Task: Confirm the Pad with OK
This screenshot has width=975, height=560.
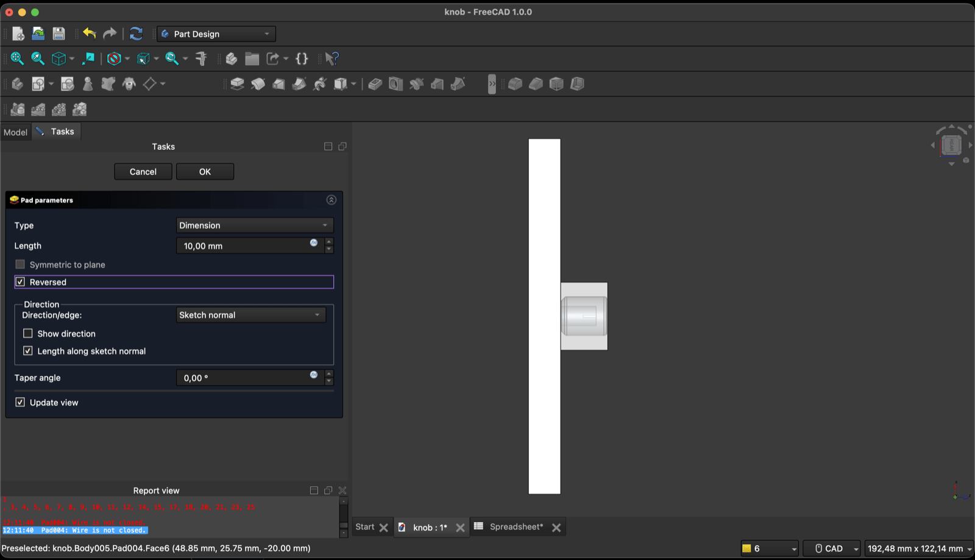Action: click(205, 172)
